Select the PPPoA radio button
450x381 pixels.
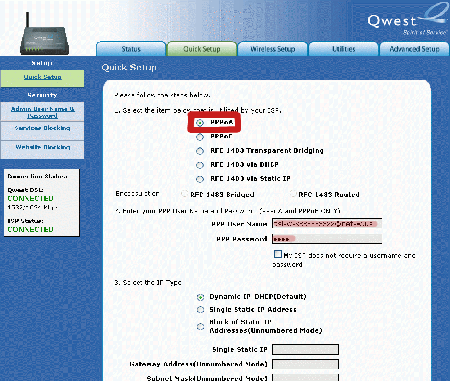pyautogui.click(x=200, y=123)
